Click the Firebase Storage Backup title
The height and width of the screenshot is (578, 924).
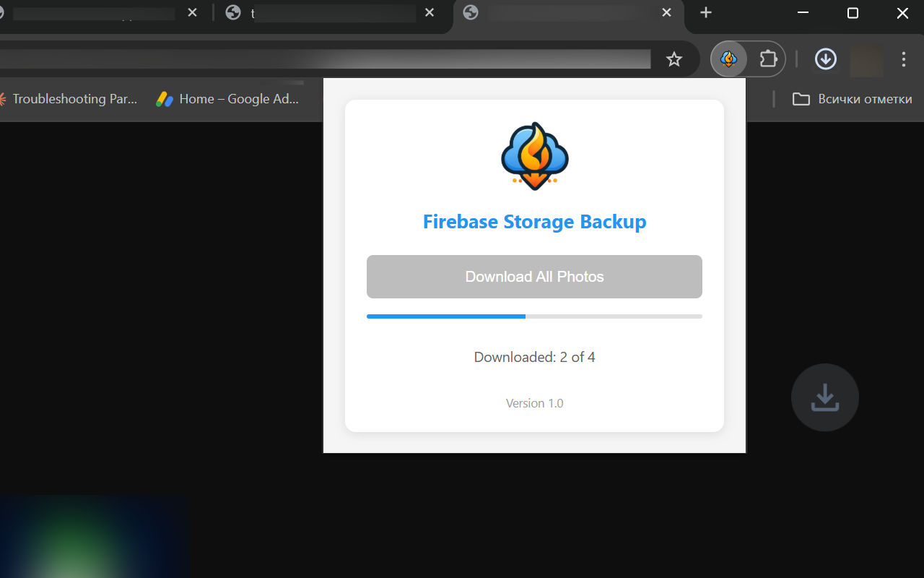click(534, 222)
